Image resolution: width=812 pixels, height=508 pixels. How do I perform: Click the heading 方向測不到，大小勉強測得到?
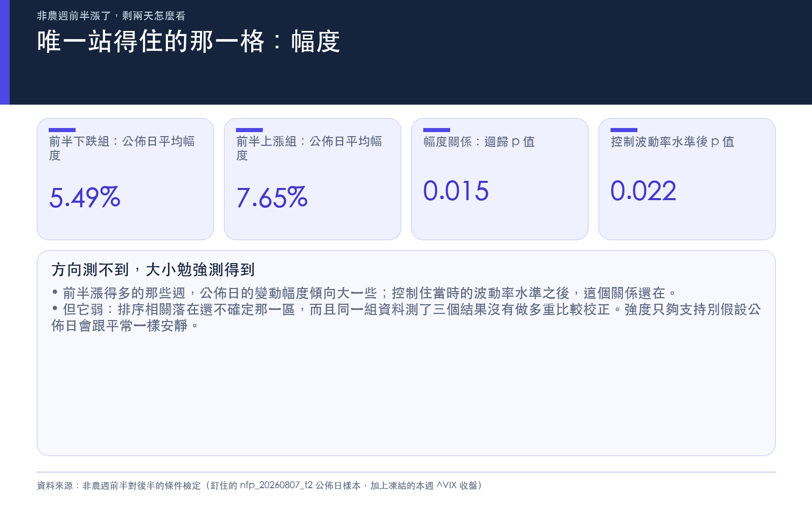pyautogui.click(x=153, y=270)
